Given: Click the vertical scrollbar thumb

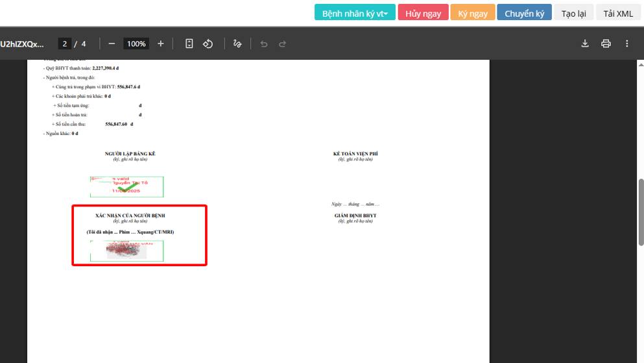Looking at the screenshot, I should point(641,212).
